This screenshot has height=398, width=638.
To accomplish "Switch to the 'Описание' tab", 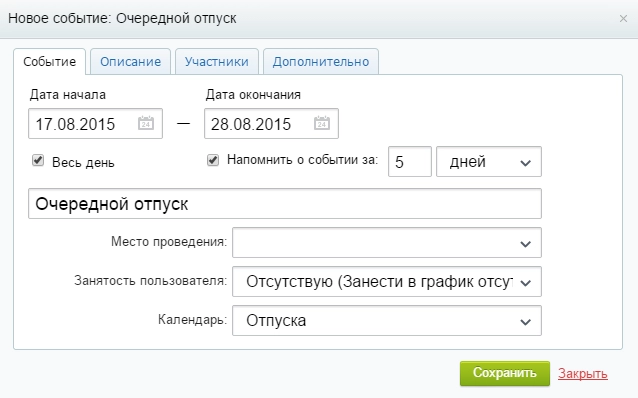I will pos(130,61).
